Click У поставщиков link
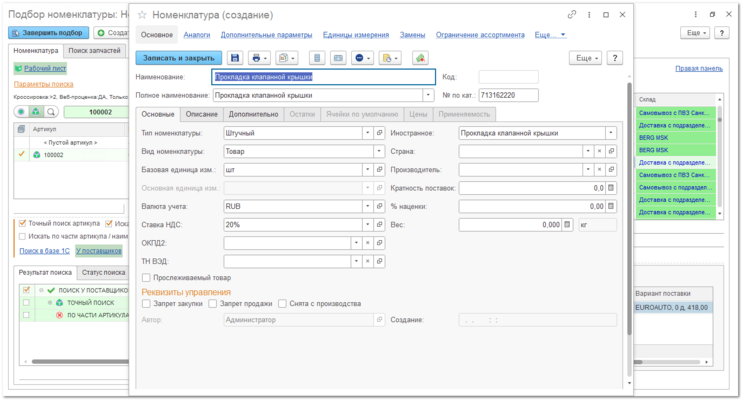The image size is (743, 401). [99, 251]
